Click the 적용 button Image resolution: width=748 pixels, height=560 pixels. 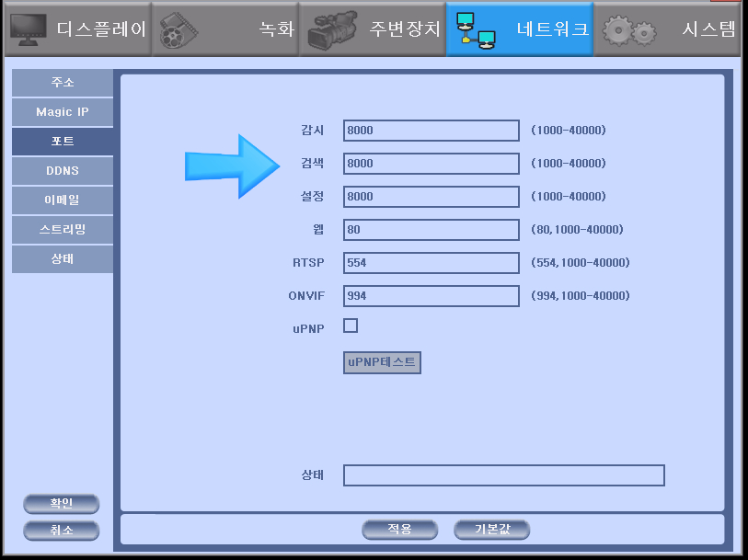(399, 530)
